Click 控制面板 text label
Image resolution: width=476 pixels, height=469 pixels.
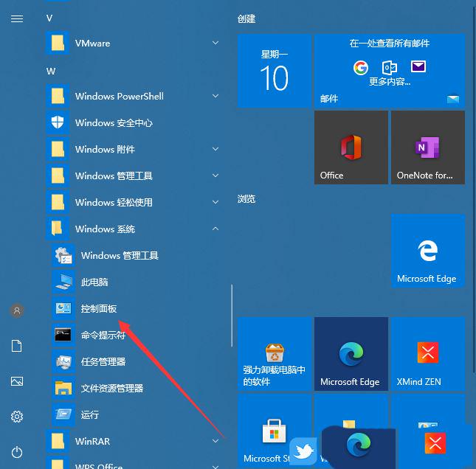[x=99, y=309]
